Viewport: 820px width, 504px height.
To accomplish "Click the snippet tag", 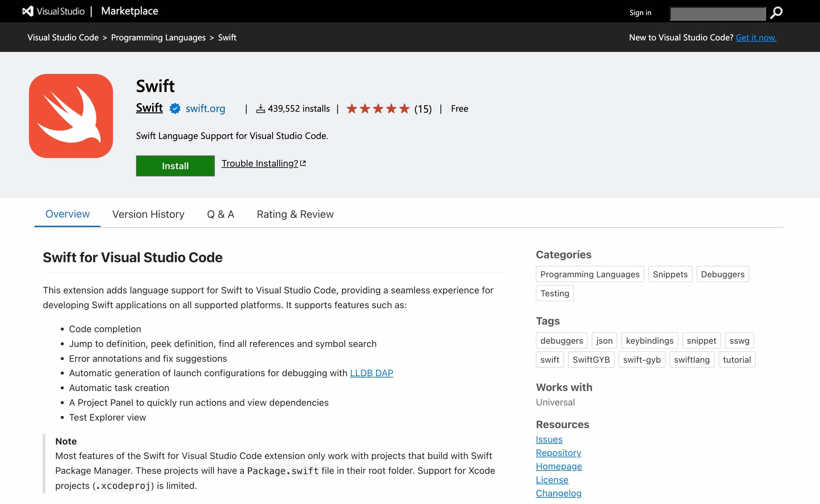I will [x=701, y=341].
